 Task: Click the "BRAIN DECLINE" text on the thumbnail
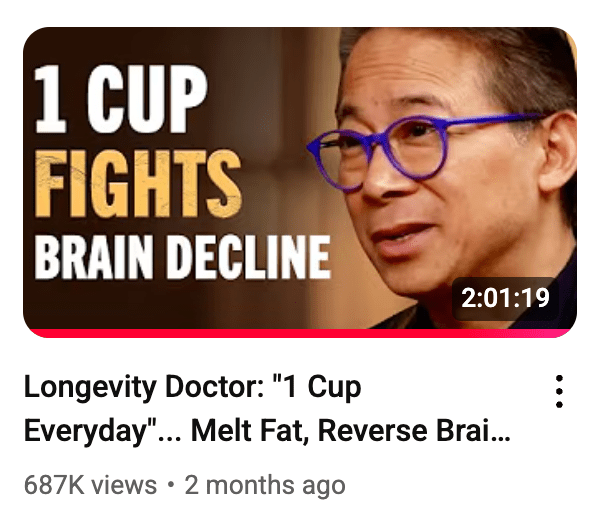pyautogui.click(x=182, y=257)
